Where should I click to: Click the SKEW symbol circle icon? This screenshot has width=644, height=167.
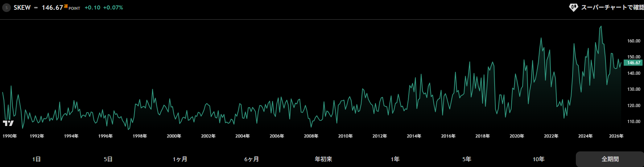(7, 8)
